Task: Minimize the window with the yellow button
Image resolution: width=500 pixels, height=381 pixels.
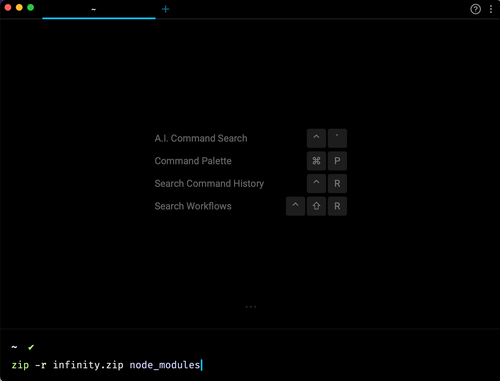Action: 19,7
